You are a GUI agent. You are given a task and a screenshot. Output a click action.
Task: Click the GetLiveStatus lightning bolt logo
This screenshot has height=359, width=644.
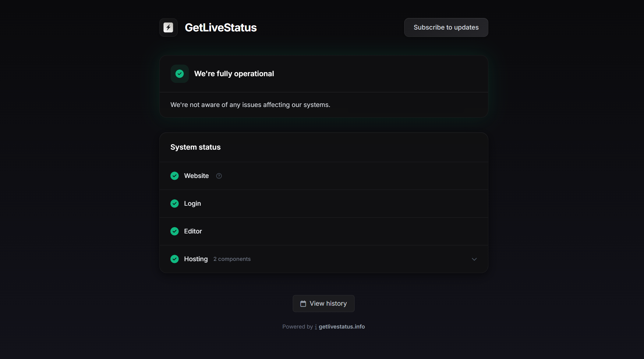click(168, 27)
